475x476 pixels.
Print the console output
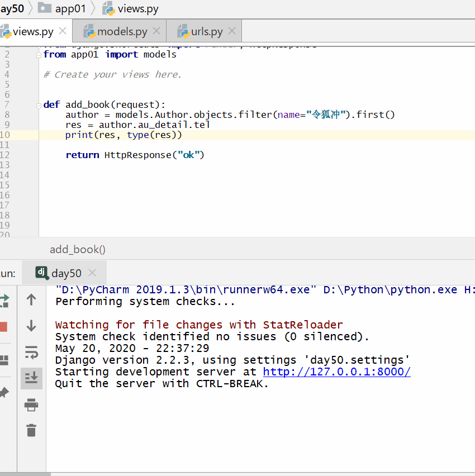point(31,404)
